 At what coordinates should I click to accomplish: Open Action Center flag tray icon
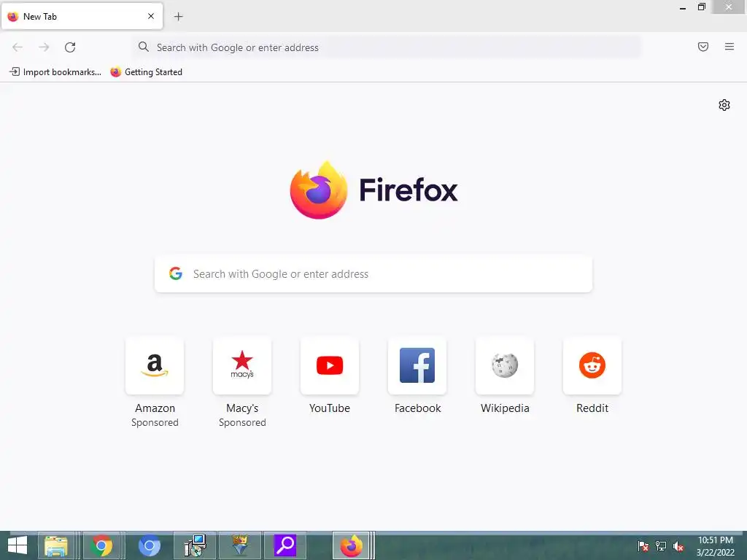643,546
